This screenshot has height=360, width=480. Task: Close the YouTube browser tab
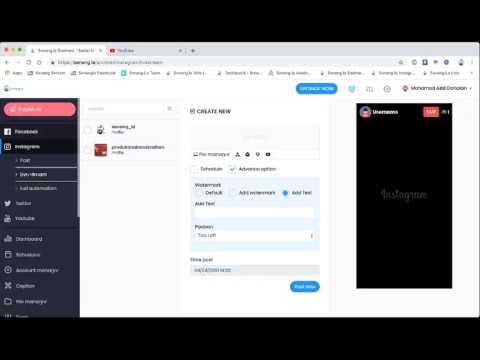pos(180,51)
